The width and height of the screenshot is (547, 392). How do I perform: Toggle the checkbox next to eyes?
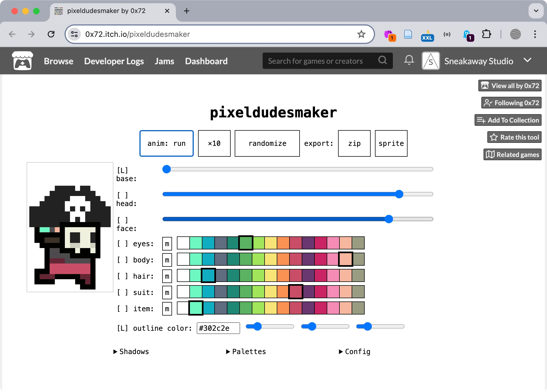tap(123, 243)
